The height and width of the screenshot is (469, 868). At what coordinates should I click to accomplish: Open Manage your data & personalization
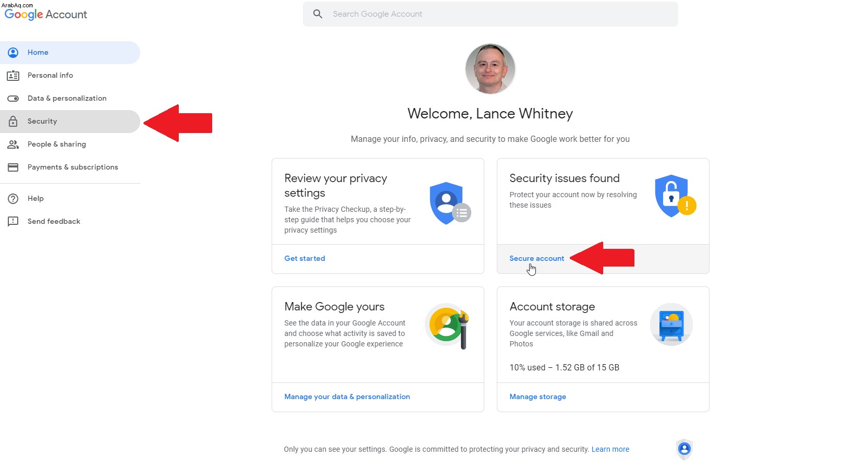347,396
